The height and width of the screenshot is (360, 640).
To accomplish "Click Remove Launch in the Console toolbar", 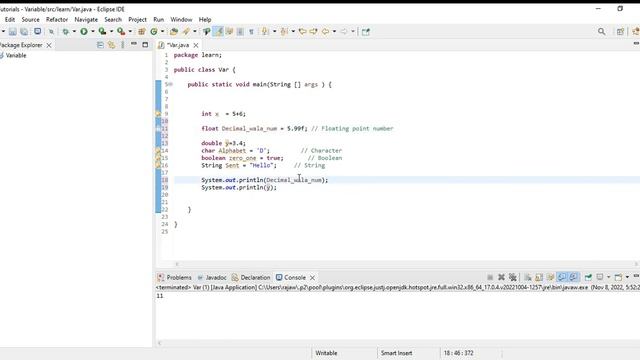I will click(501, 277).
